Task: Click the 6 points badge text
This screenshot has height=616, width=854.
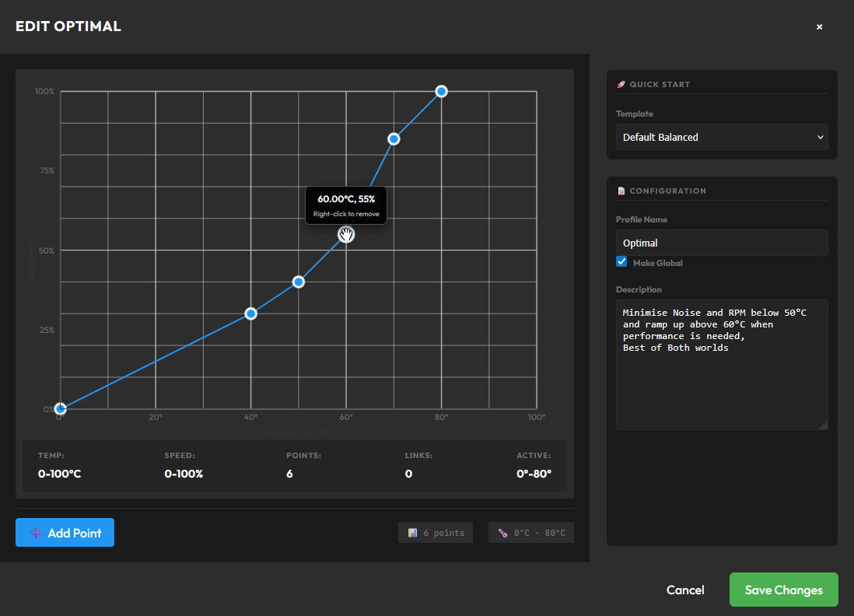Action: [444, 533]
